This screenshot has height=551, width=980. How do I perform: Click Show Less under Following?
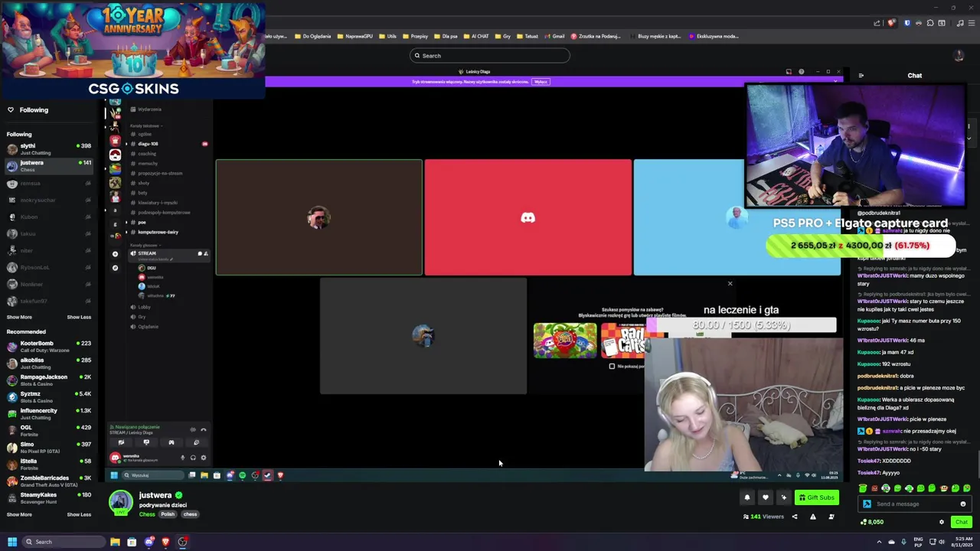tap(79, 317)
